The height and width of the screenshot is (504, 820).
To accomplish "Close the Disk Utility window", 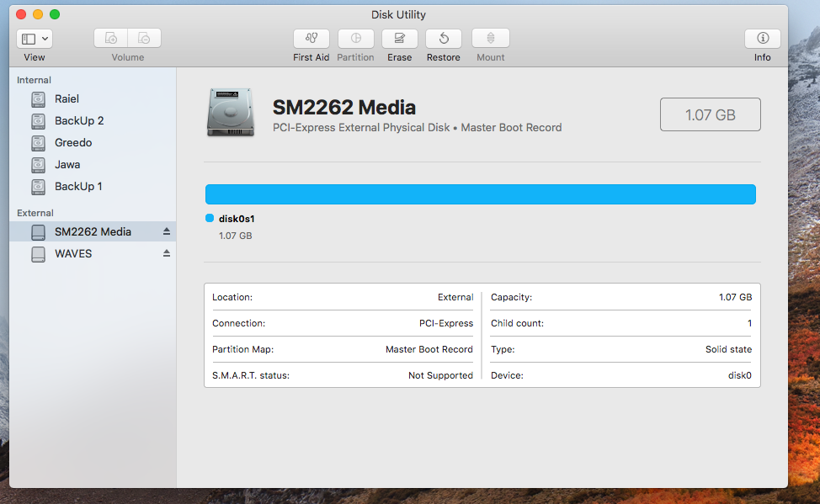I will pyautogui.click(x=21, y=14).
